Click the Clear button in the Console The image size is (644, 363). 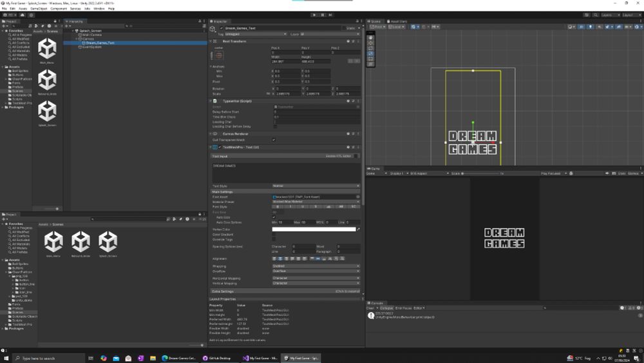370,308
